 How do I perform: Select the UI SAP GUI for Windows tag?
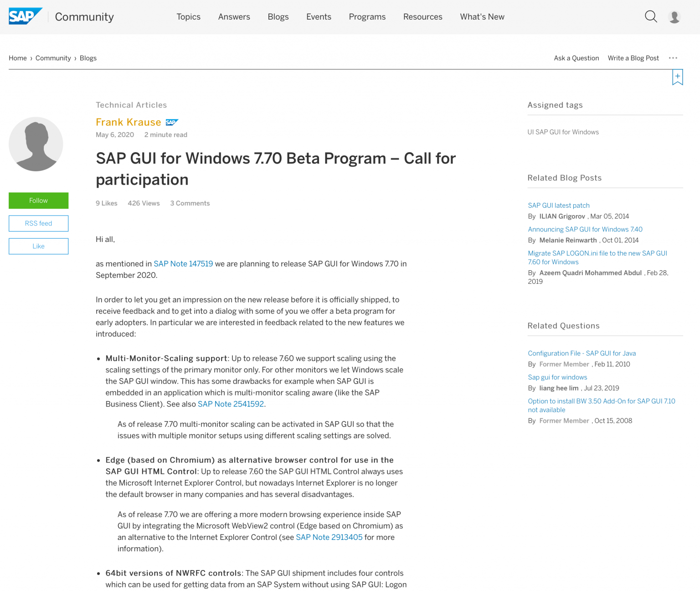click(563, 132)
